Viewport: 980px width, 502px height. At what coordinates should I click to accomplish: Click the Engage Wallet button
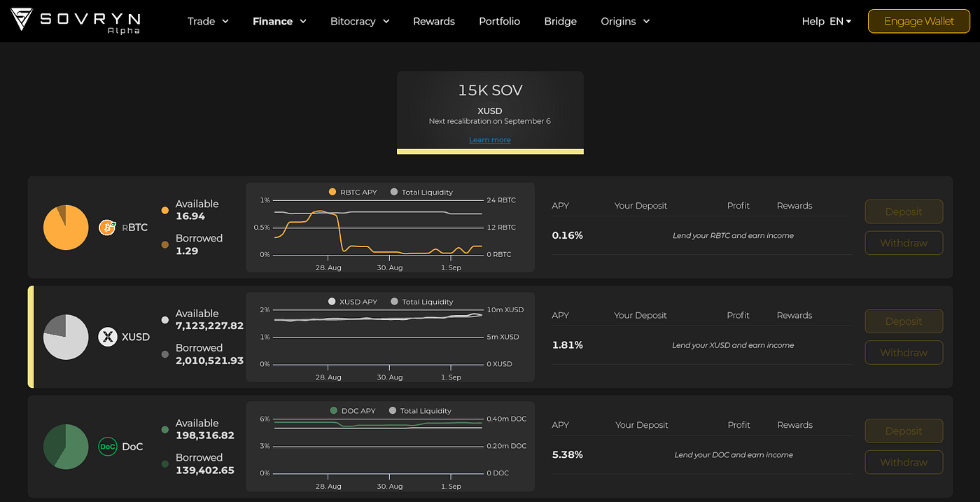click(x=918, y=21)
